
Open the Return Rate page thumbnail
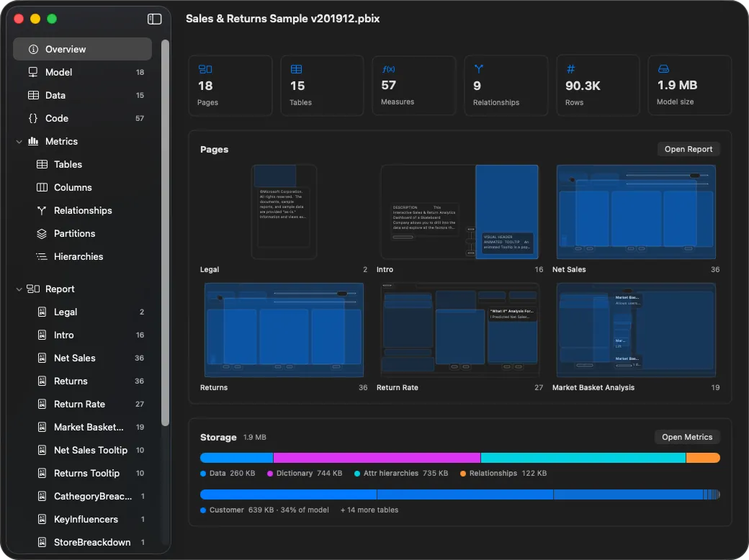(x=460, y=330)
